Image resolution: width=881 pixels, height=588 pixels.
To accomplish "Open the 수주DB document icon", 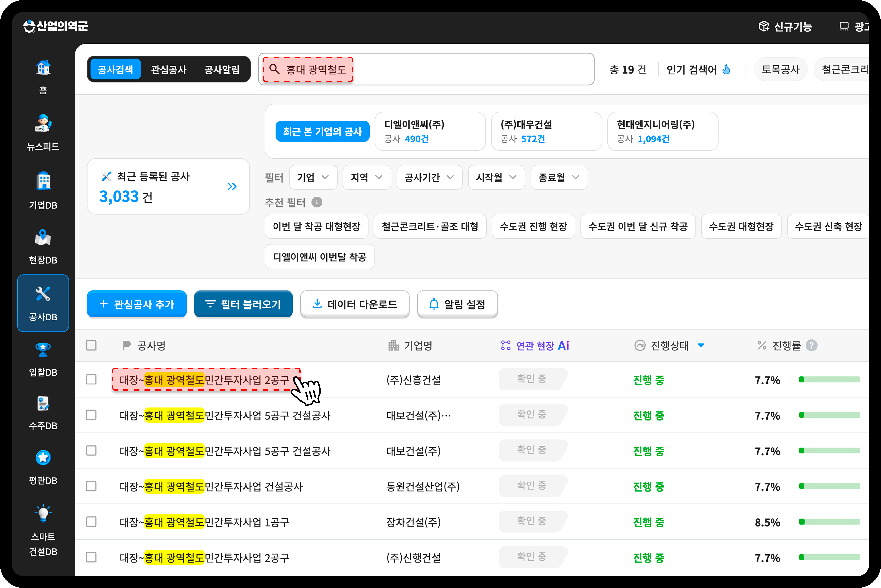I will (43, 404).
